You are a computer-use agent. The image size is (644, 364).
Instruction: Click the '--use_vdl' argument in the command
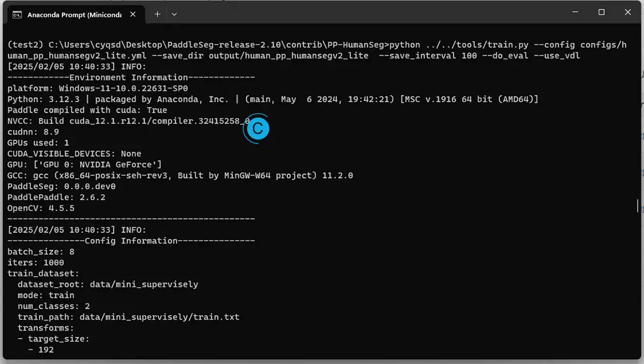click(556, 56)
